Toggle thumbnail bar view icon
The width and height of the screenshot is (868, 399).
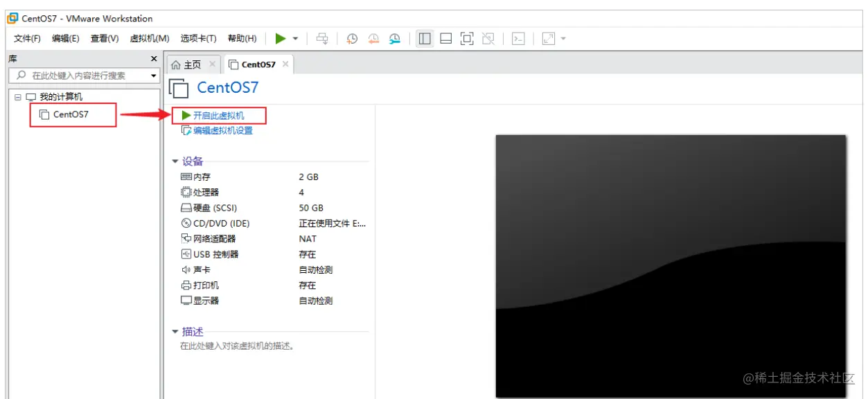click(x=446, y=39)
